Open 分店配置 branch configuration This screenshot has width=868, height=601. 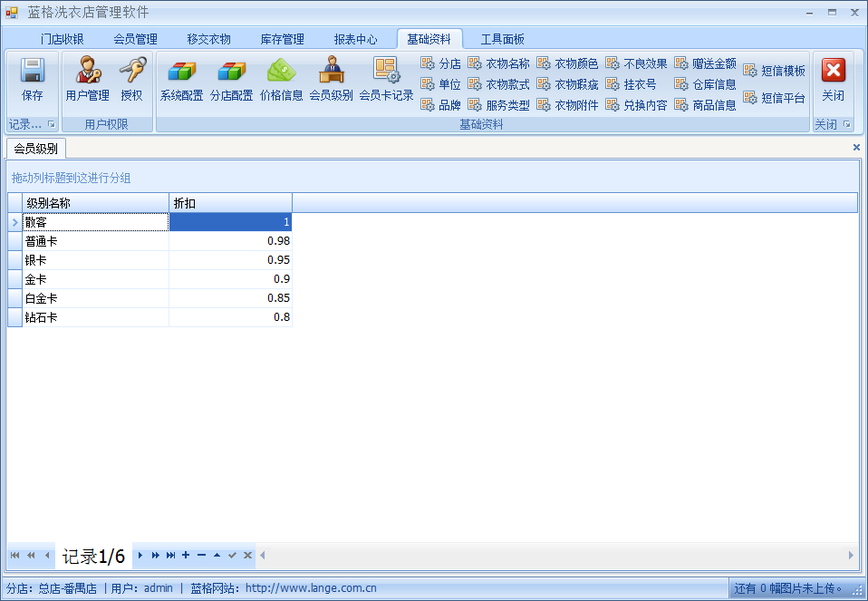click(x=231, y=79)
